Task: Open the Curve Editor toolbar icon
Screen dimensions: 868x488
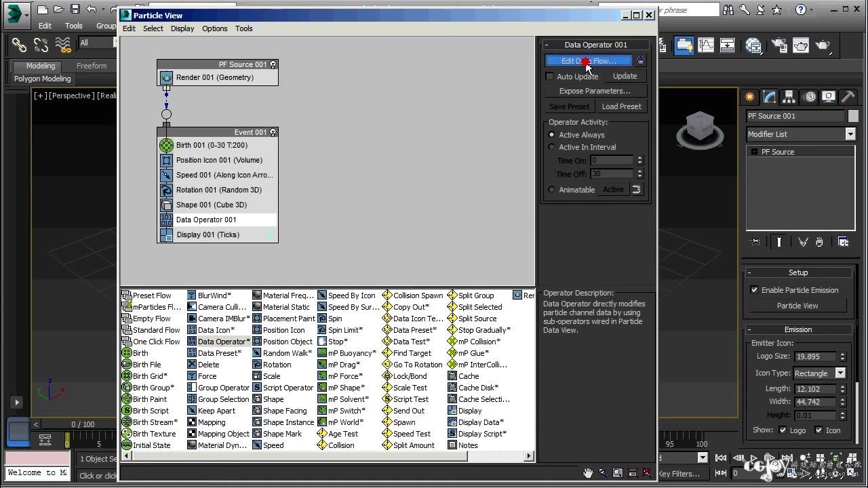Action: (x=706, y=45)
